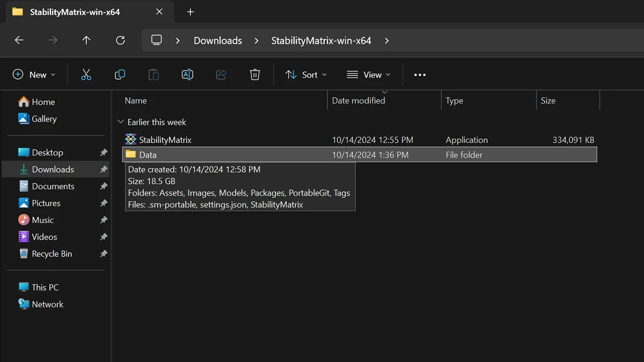
Task: Expand chevron after Downloads in address bar
Action: pyautogui.click(x=257, y=40)
